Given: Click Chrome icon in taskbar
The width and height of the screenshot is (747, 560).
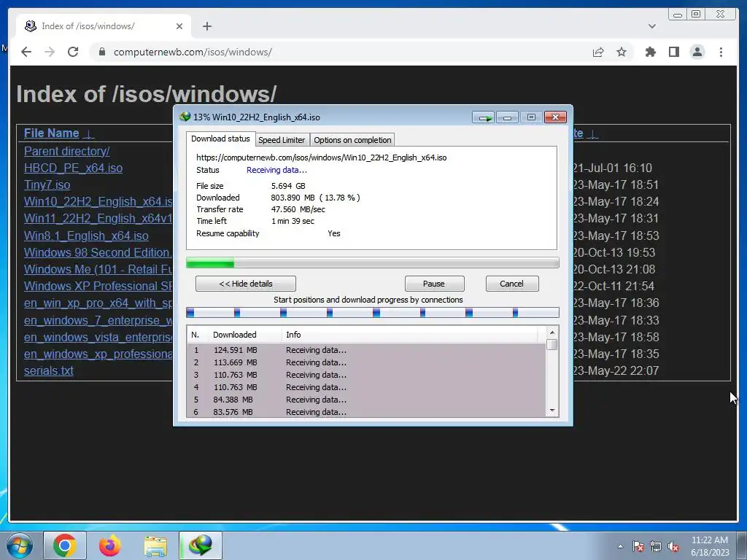Looking at the screenshot, I should pyautogui.click(x=65, y=545).
